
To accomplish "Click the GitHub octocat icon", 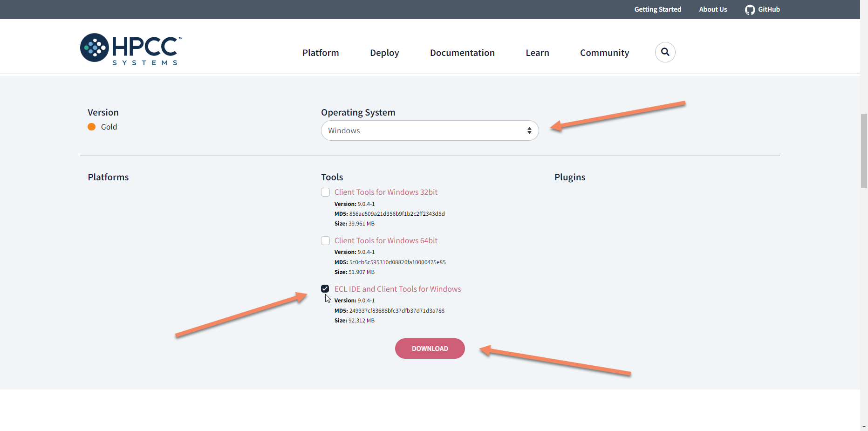I will coord(750,10).
